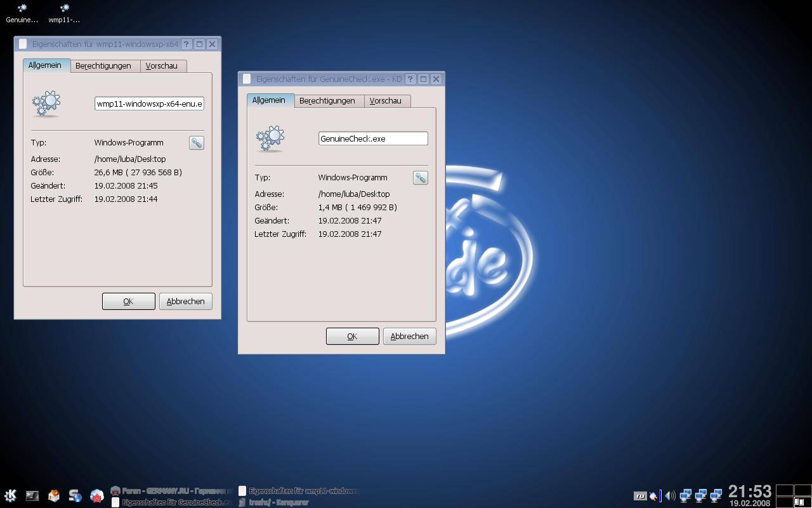Click the wmp11 properties window title text
Screen dimensions: 812x508
(105, 44)
